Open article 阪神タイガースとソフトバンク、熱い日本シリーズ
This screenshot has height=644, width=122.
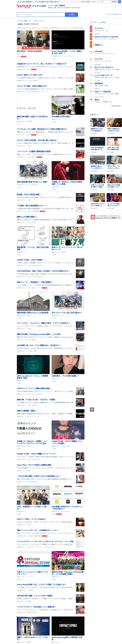tap(67, 248)
